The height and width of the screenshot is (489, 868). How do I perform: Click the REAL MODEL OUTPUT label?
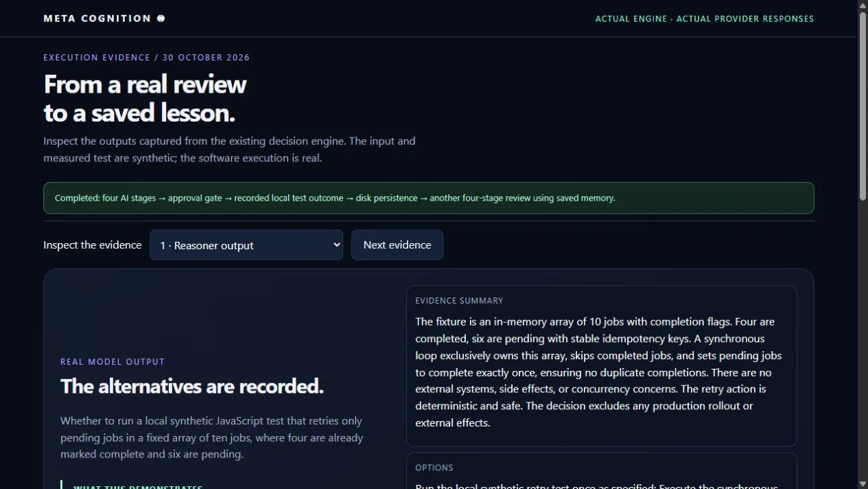[x=113, y=362]
